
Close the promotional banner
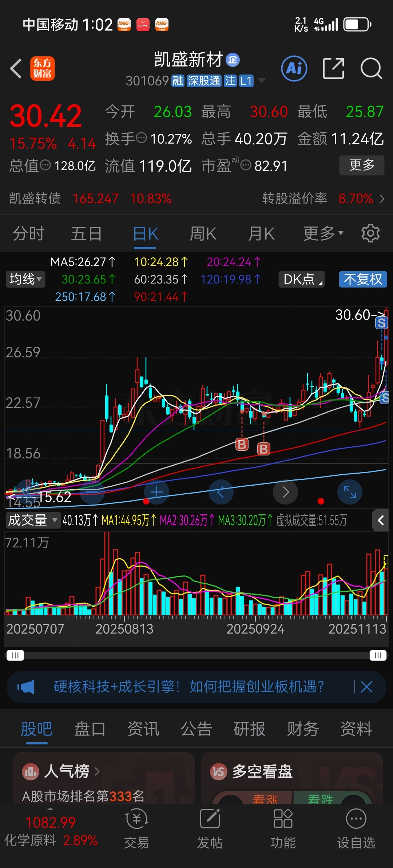point(366,687)
